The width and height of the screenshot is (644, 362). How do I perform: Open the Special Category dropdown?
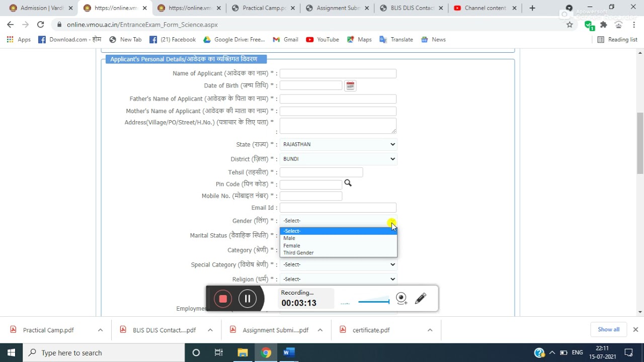tap(338, 264)
